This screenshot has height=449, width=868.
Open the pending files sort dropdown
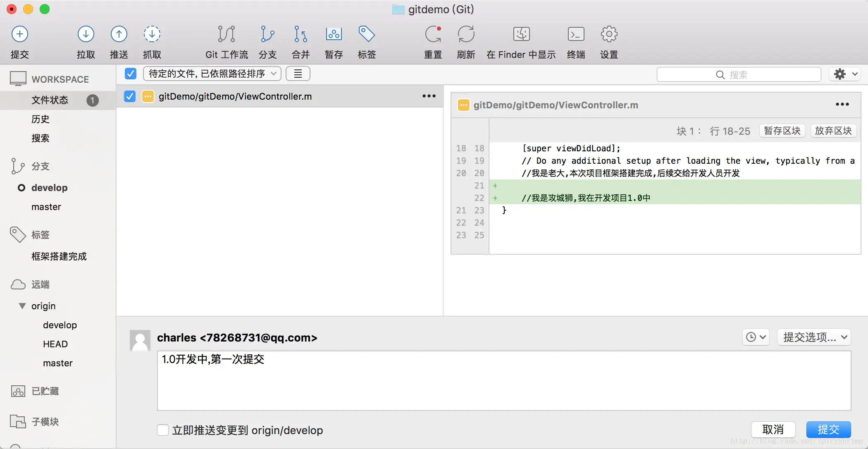[x=212, y=74]
